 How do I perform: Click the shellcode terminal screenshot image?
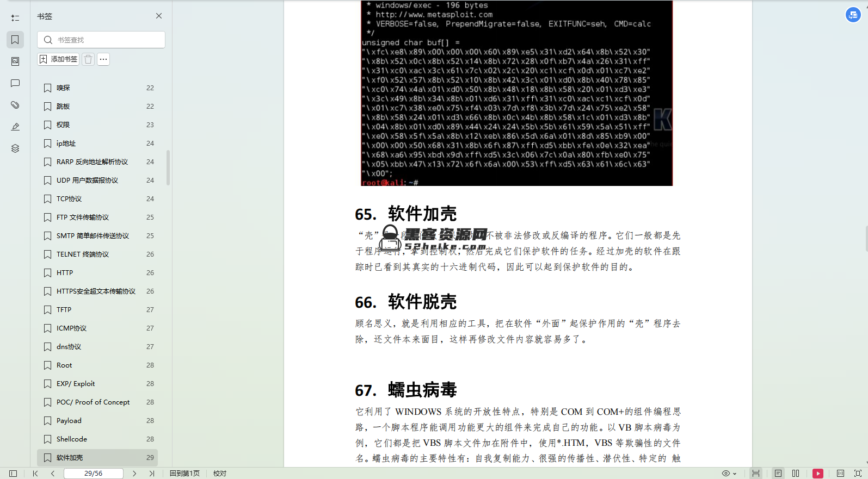point(516,93)
